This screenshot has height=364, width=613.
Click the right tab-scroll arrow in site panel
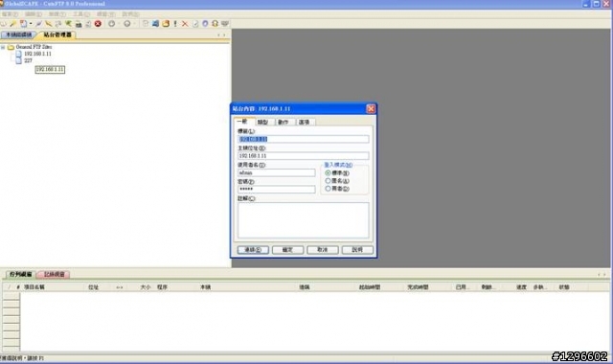point(224,35)
